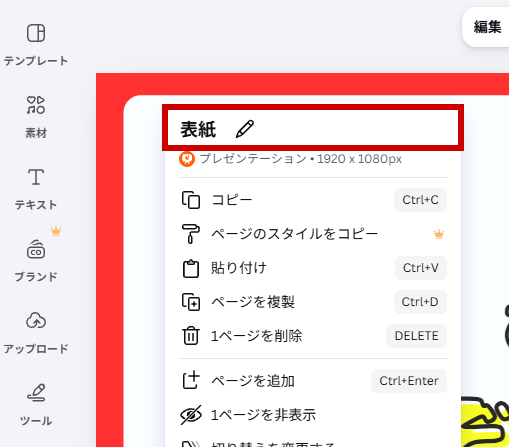
Task: Choose 1ページを削除 from the context menu
Action: (x=313, y=336)
